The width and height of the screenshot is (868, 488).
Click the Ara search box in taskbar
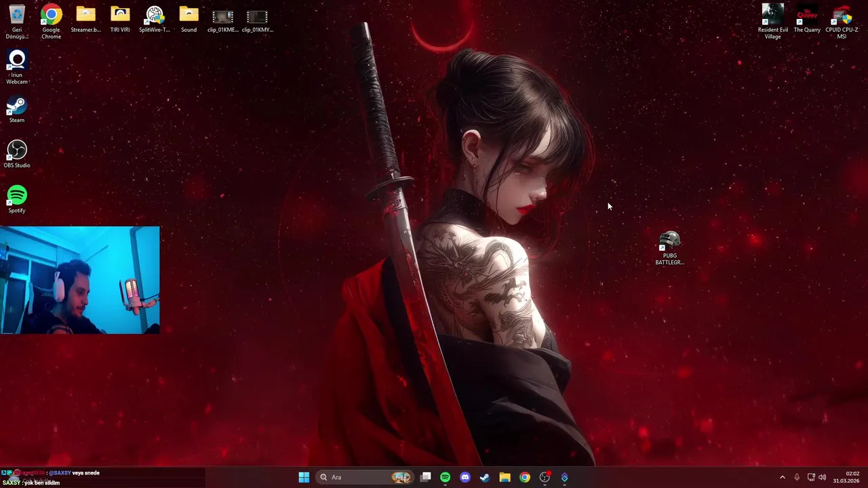click(366, 477)
